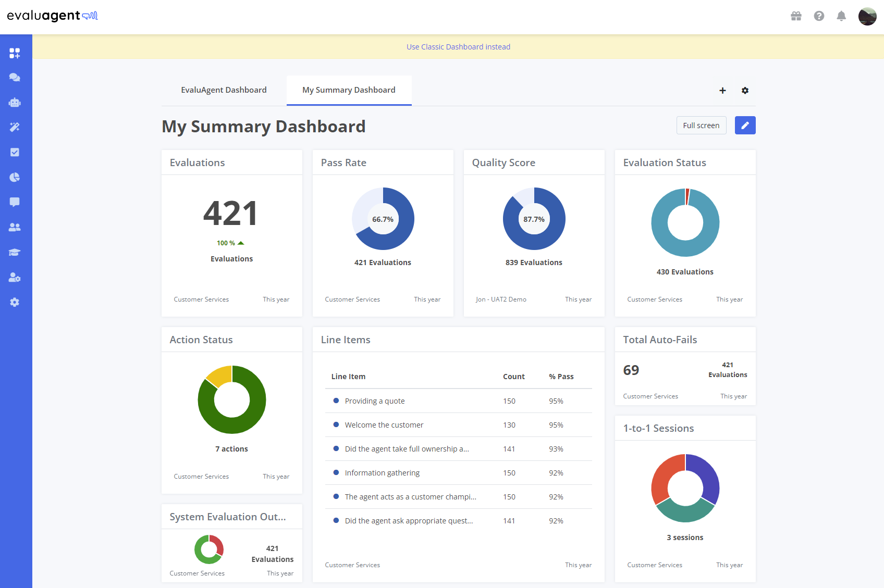
Task: Open the dashboard grid icon in sidebar
Action: pos(15,53)
